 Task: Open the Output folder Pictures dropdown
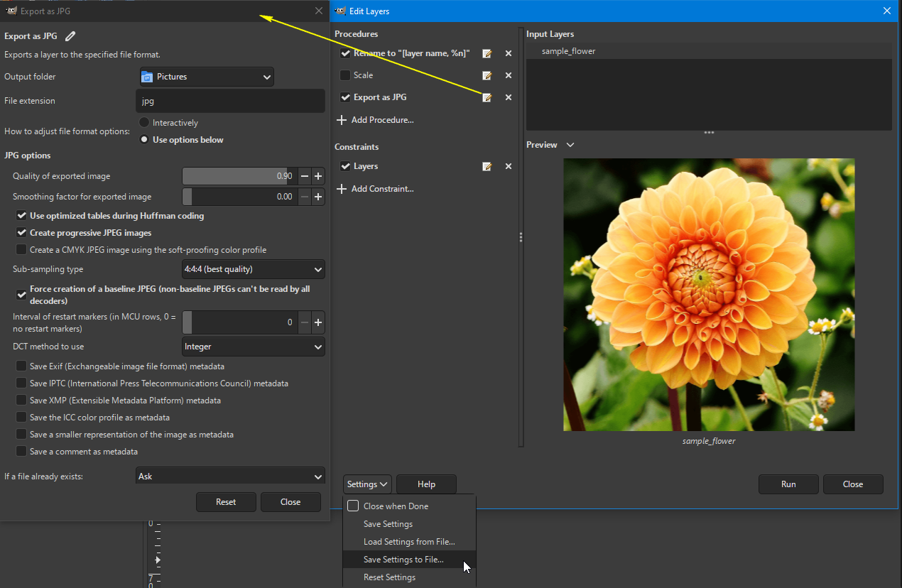click(x=207, y=77)
